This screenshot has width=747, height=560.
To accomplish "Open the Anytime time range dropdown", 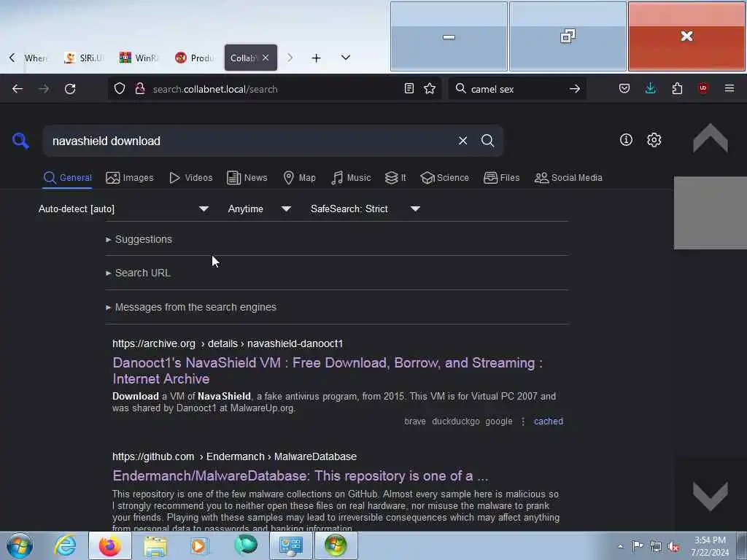I will [259, 209].
